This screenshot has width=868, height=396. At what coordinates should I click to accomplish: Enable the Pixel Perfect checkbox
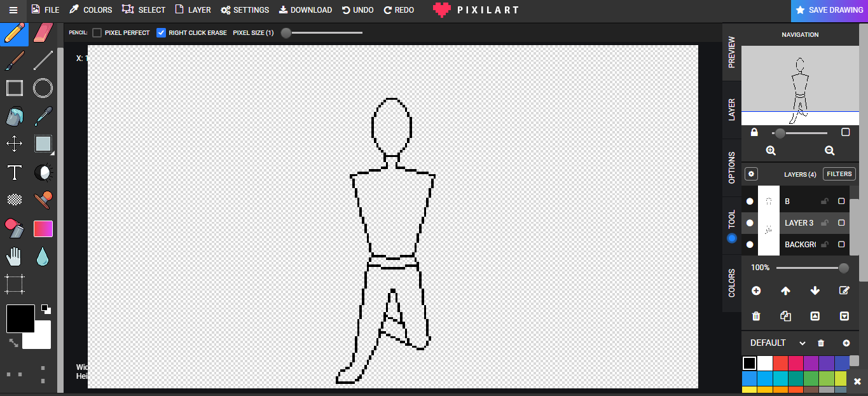[x=97, y=32]
